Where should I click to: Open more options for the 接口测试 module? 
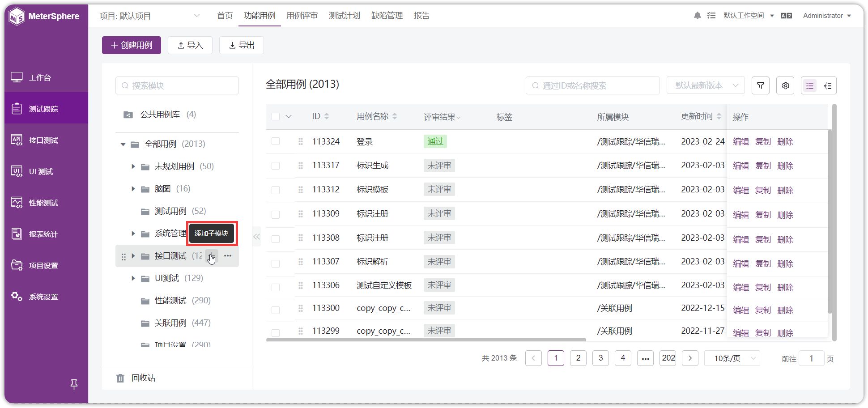click(x=228, y=256)
